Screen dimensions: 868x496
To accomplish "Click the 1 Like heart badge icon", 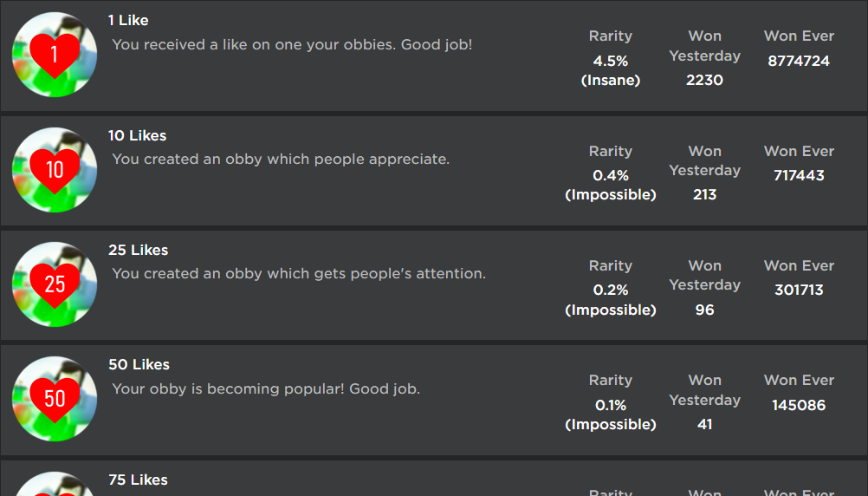I will click(x=55, y=55).
